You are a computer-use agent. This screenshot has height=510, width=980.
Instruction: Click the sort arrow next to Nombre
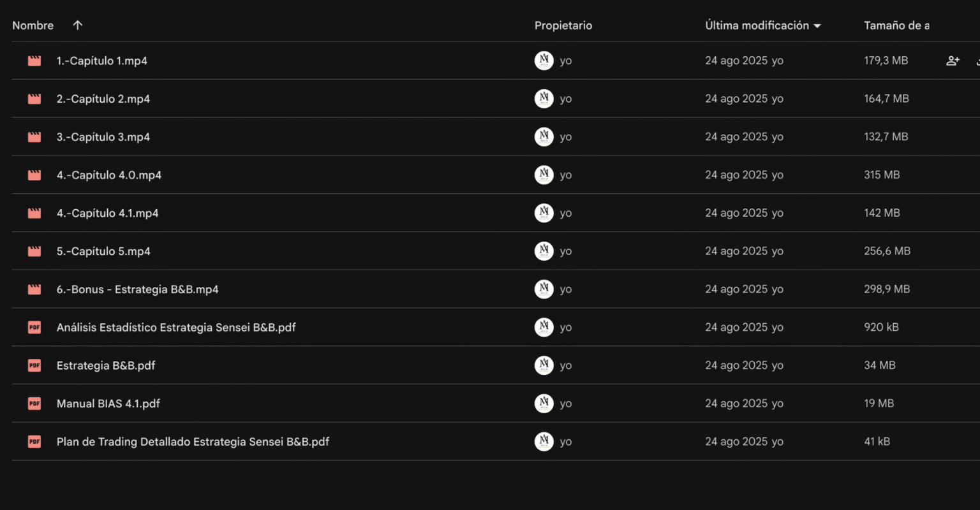point(78,25)
